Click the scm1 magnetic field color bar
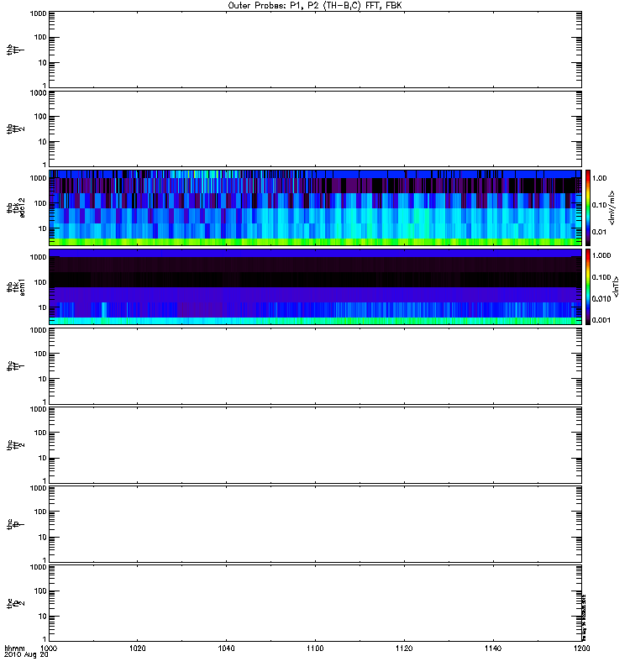The width and height of the screenshot is (630, 672). click(x=588, y=286)
